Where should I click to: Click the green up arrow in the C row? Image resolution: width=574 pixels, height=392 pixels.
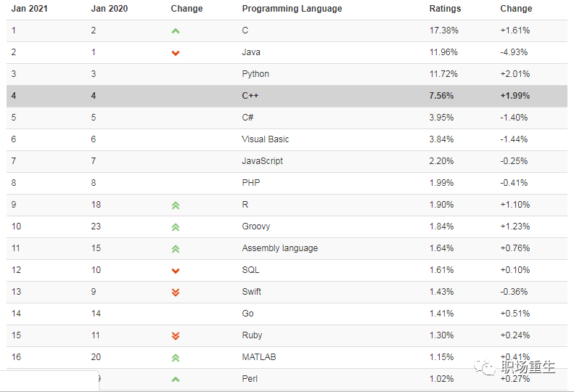point(176,31)
